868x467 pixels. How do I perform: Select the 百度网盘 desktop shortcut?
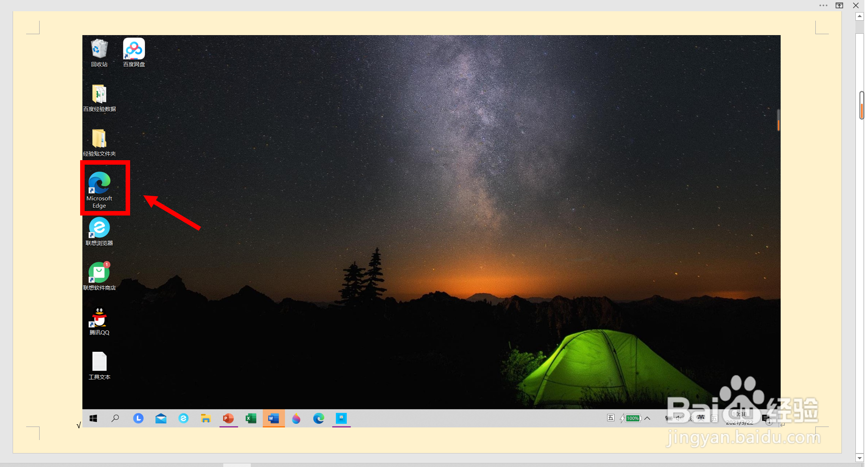click(x=134, y=53)
